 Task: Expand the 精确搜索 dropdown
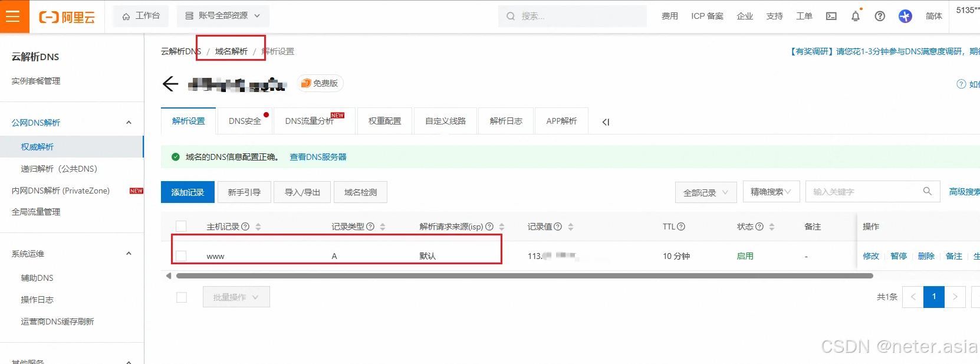pyautogui.click(x=770, y=192)
